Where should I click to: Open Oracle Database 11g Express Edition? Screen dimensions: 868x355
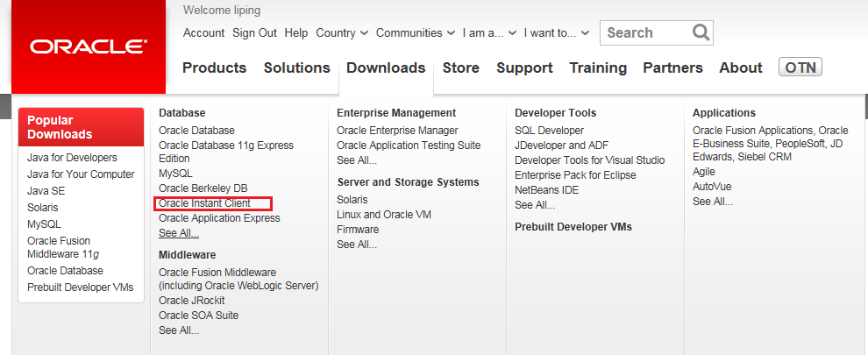pyautogui.click(x=226, y=152)
